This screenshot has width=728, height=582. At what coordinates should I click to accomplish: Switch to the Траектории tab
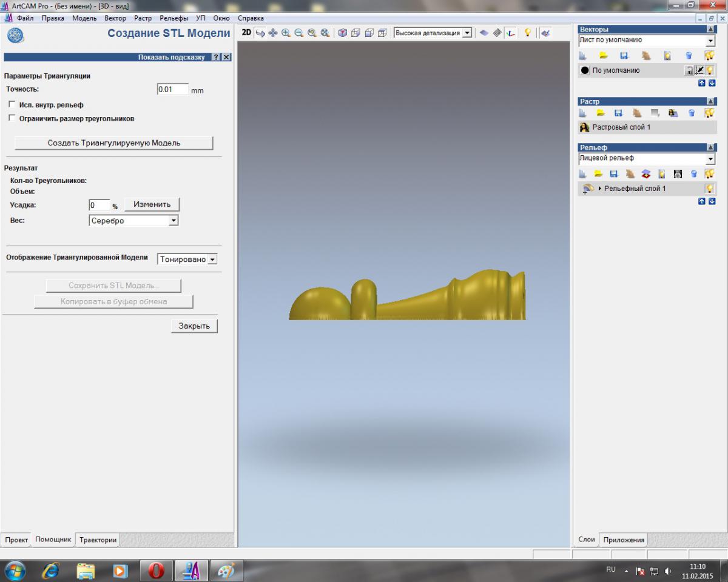[x=98, y=540]
